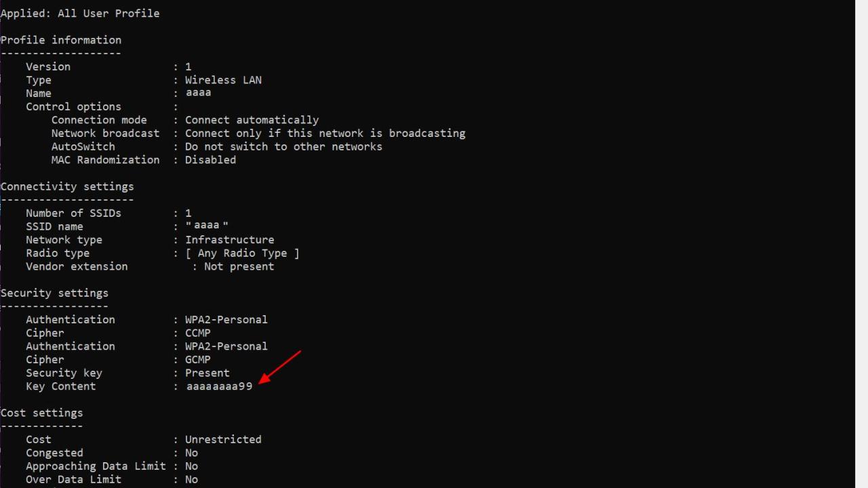This screenshot has height=488, width=868.
Task: Click the Infrastructure network type value
Action: 230,240
